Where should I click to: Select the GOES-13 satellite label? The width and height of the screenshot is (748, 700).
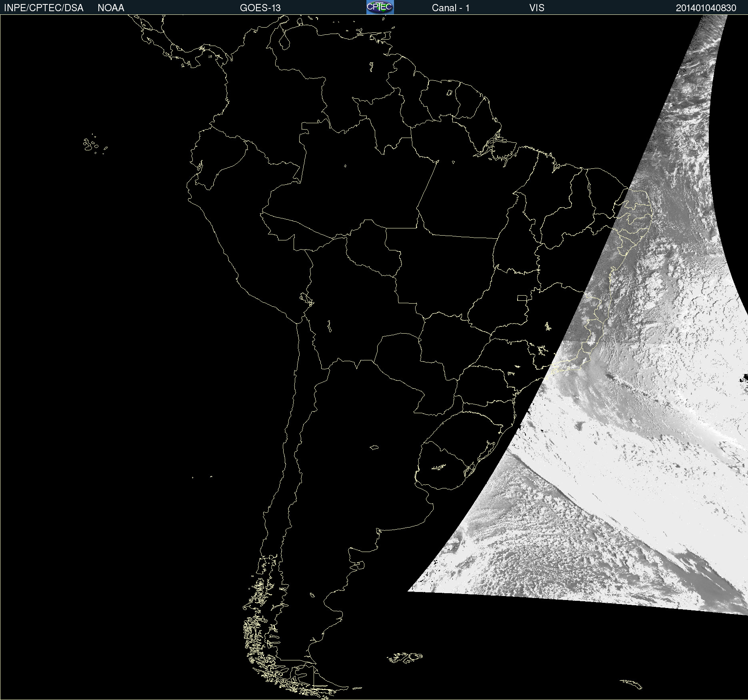tap(260, 8)
